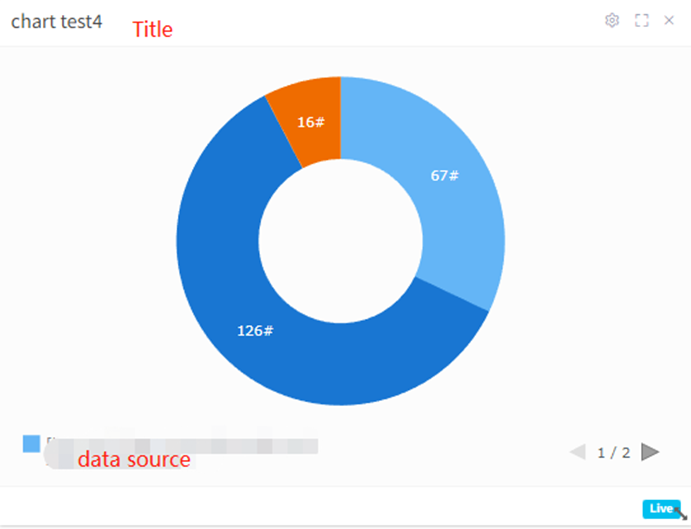Go to next legend page

[650, 452]
